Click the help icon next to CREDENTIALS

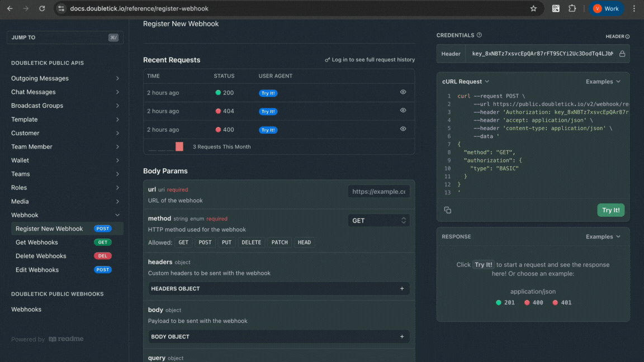[x=479, y=35]
